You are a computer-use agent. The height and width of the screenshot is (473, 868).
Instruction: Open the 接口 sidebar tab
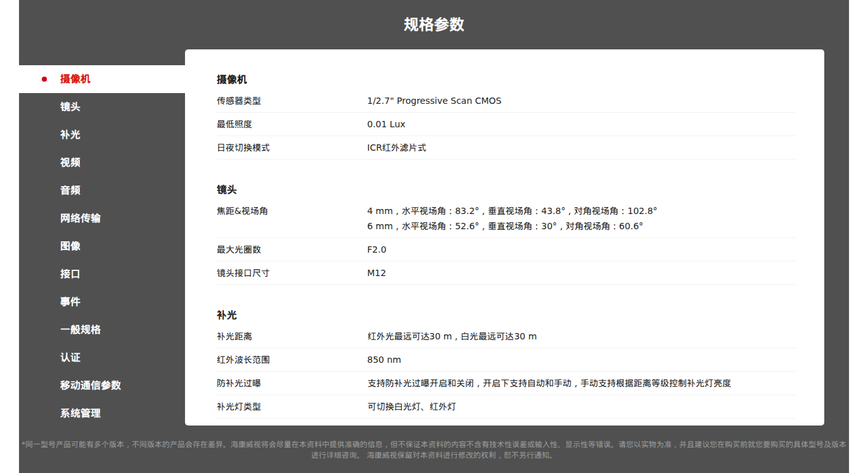102,274
